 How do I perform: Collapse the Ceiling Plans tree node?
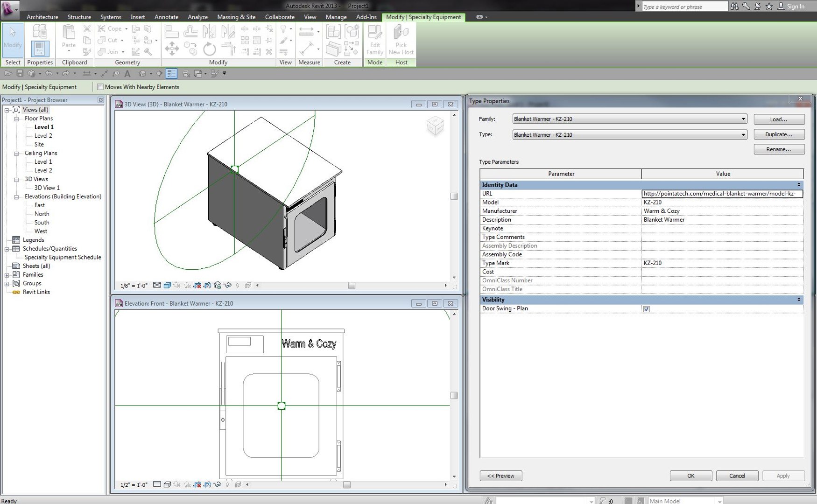pos(16,154)
